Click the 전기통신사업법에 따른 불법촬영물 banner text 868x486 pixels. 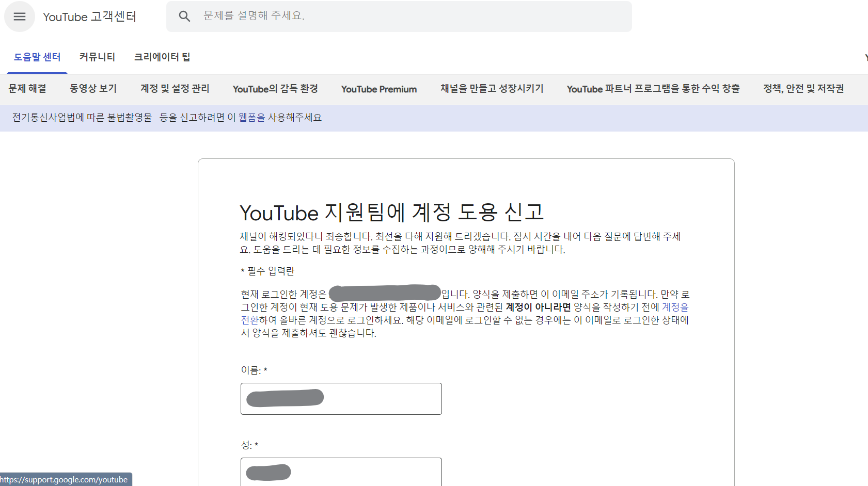point(82,118)
